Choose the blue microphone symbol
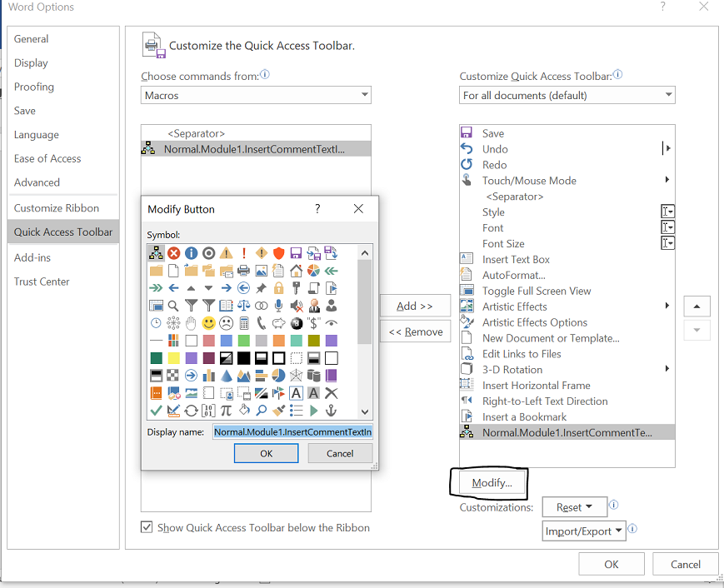 coord(278,306)
